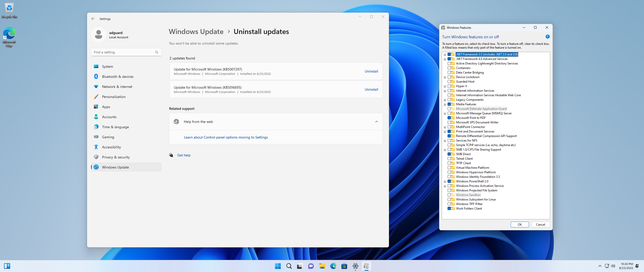Open the Start menu from taskbar

pos(278,266)
